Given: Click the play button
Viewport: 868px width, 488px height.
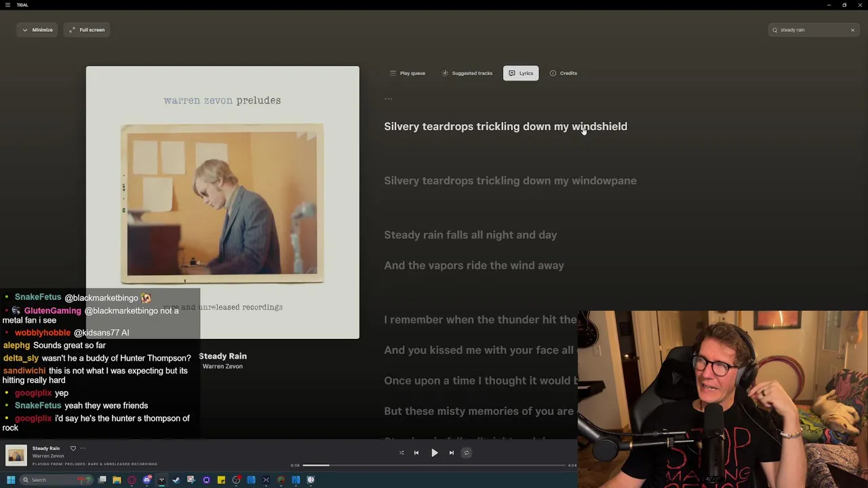Looking at the screenshot, I should 435,453.
